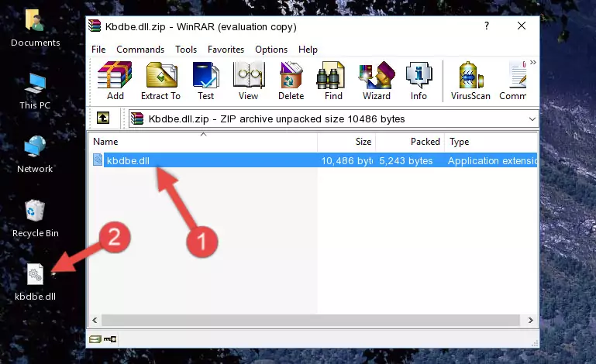The height and width of the screenshot is (364, 596).
Task: Launch the Wizard tool
Action: click(x=377, y=81)
